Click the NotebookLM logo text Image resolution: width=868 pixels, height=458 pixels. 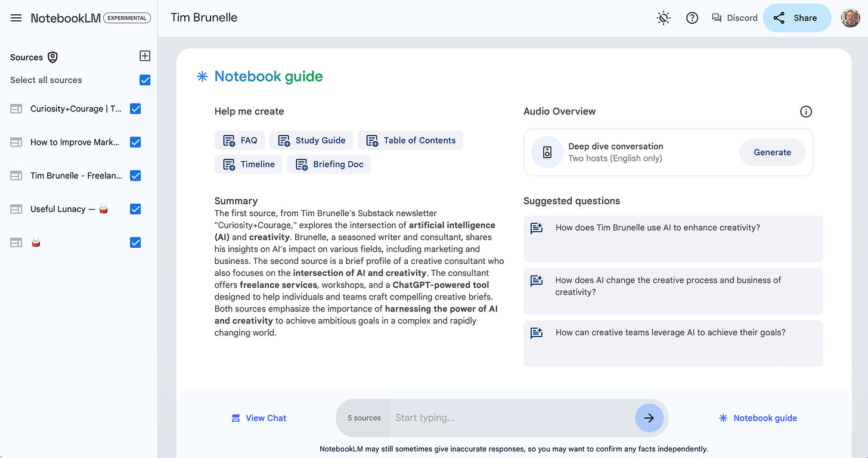(x=66, y=18)
